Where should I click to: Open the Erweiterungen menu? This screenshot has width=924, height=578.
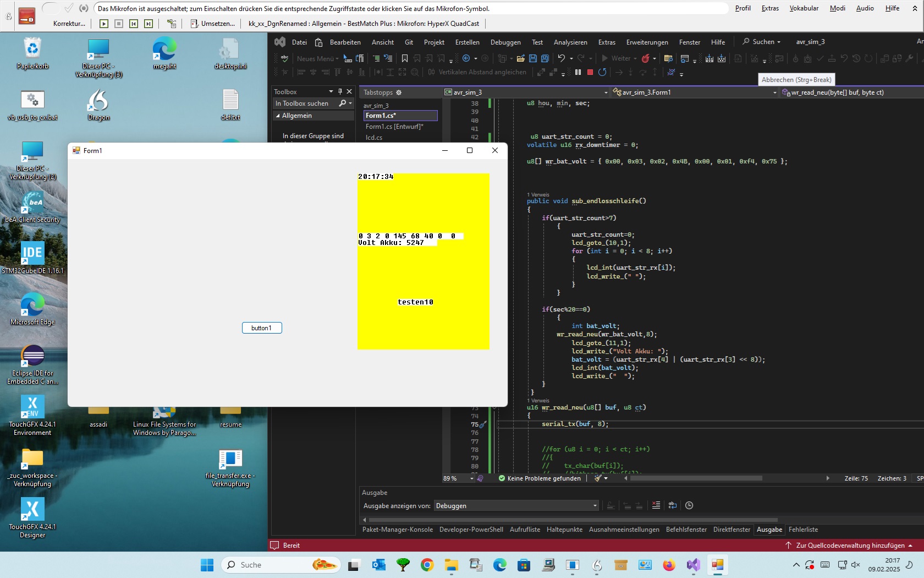point(647,42)
